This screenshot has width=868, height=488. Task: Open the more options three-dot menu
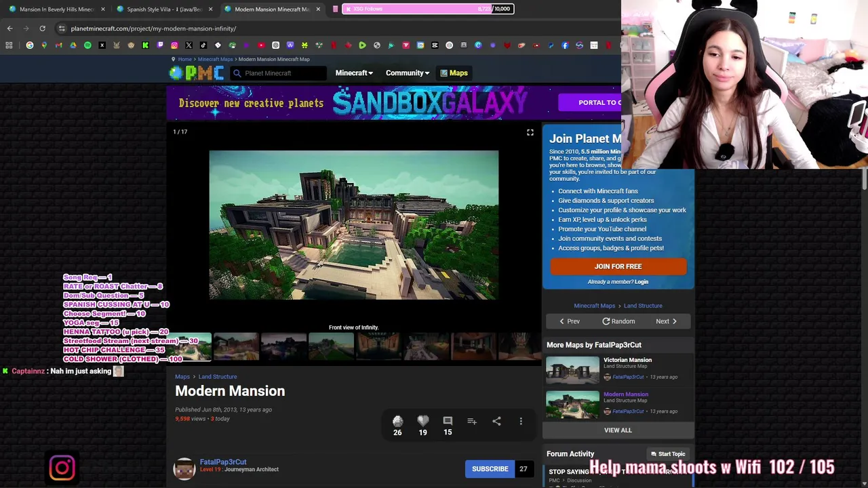(521, 422)
